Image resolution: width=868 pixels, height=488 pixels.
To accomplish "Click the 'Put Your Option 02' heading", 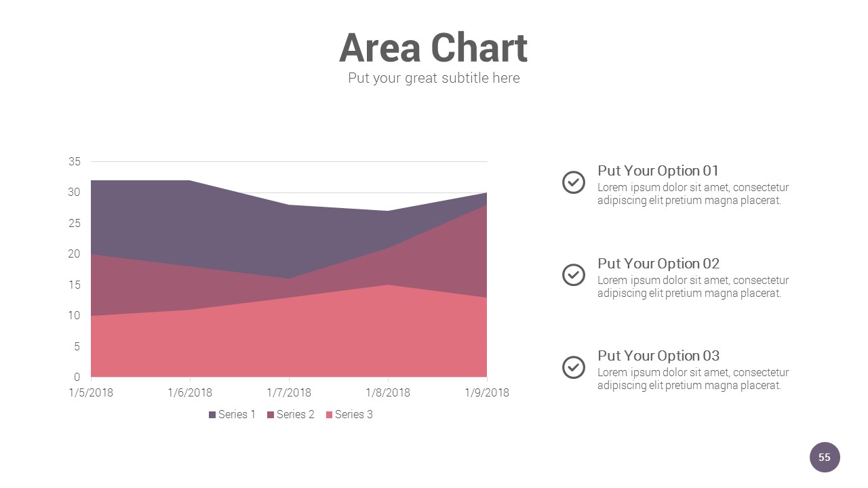I will coord(658,263).
